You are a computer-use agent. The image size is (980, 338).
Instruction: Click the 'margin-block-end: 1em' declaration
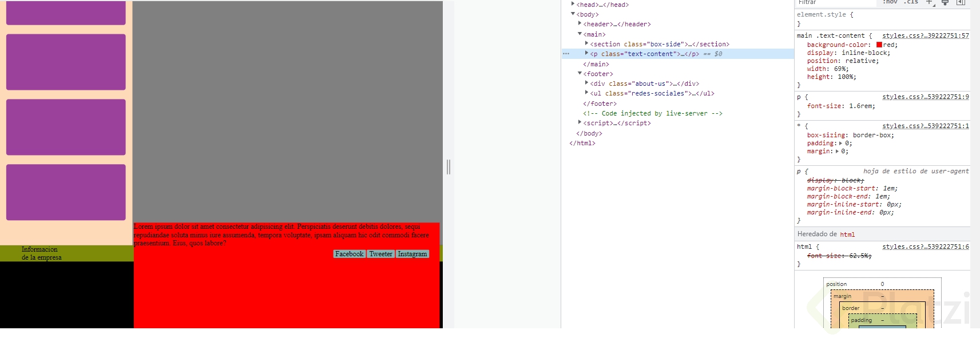(x=849, y=197)
